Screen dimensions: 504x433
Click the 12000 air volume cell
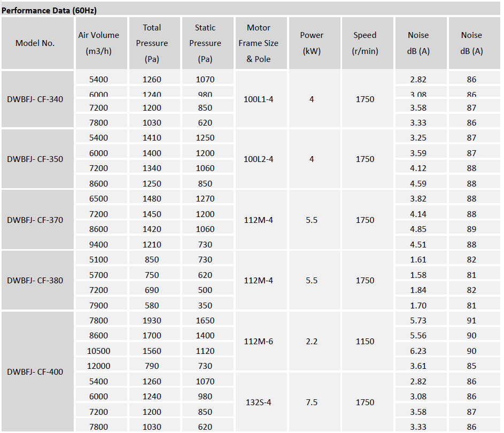[99, 366]
